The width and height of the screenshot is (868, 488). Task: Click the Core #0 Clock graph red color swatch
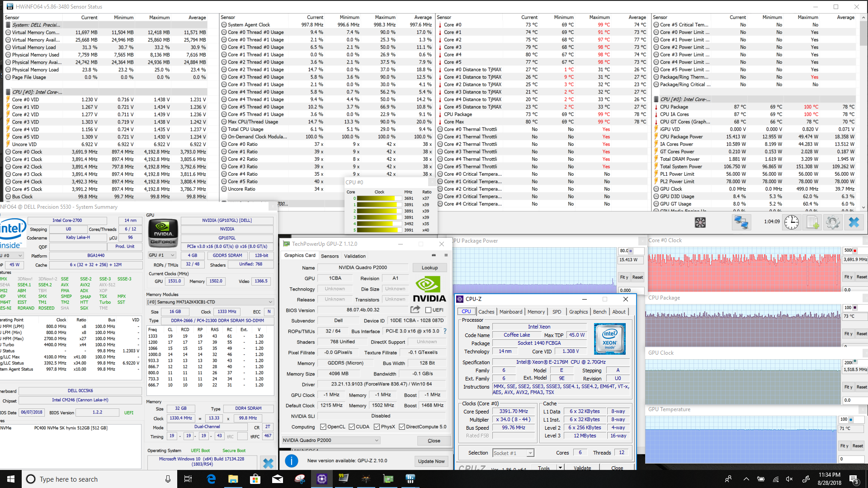855,250
